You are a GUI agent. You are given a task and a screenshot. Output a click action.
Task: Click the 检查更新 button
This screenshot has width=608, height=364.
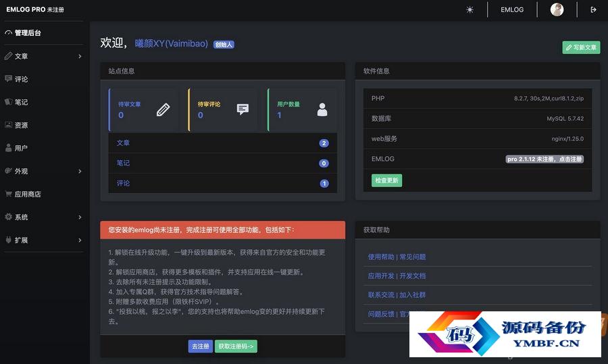386,180
